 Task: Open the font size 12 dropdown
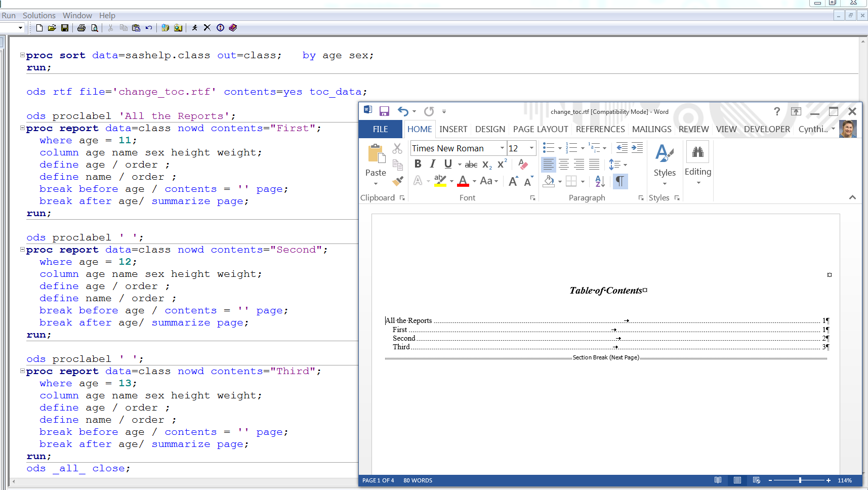coord(531,148)
